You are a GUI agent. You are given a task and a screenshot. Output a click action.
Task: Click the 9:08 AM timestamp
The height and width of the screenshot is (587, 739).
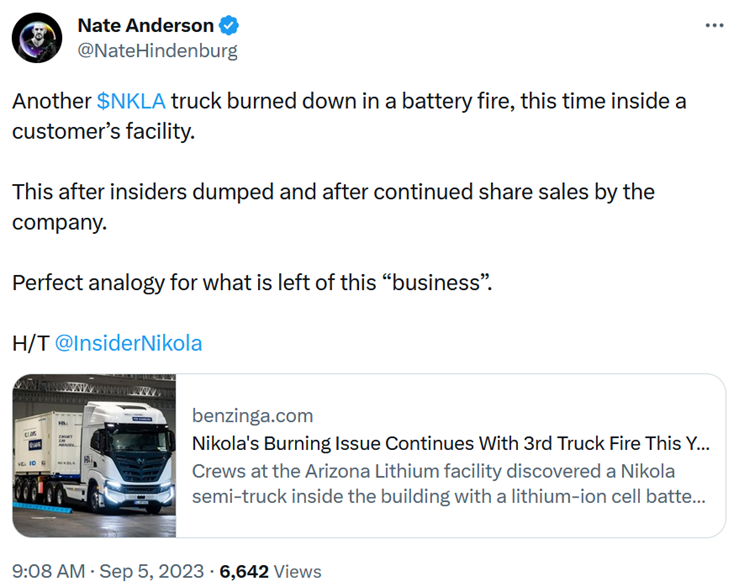coord(49,571)
